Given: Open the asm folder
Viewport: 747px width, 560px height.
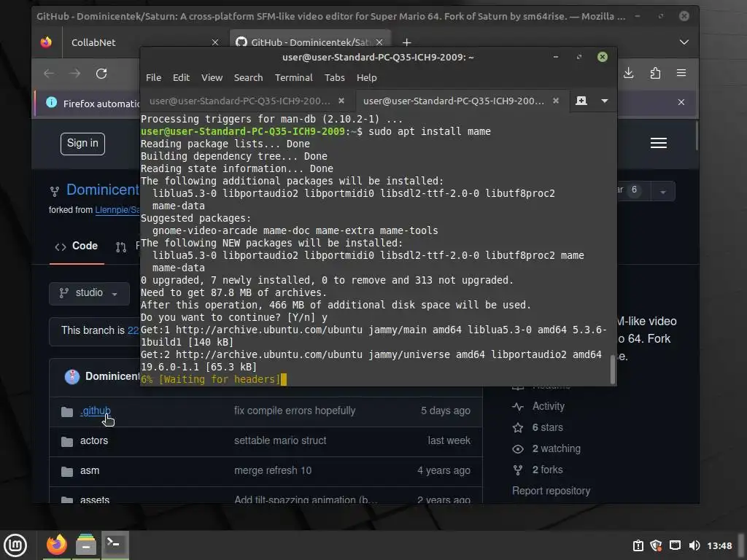Looking at the screenshot, I should [90, 470].
